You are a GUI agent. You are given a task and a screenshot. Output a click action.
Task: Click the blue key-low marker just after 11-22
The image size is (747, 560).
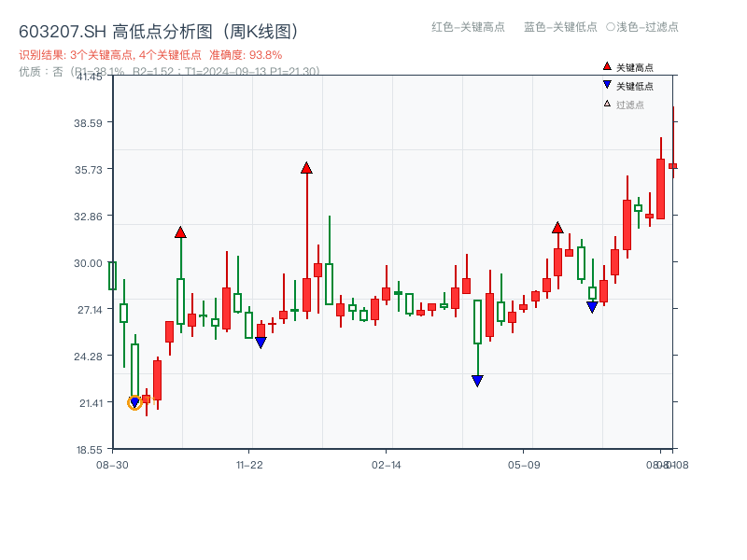(261, 343)
